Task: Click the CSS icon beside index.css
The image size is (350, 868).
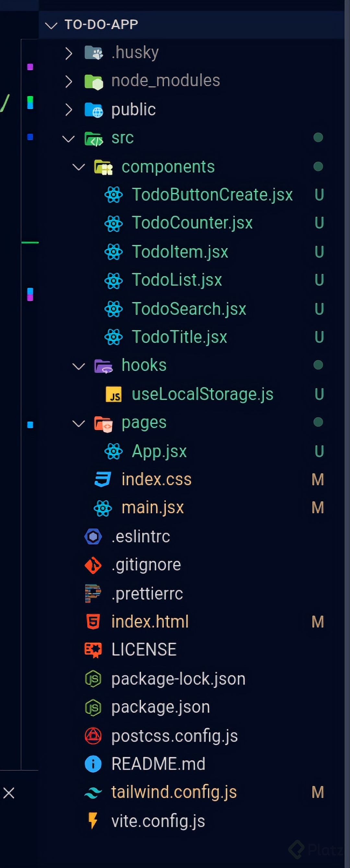Action: [x=103, y=480]
